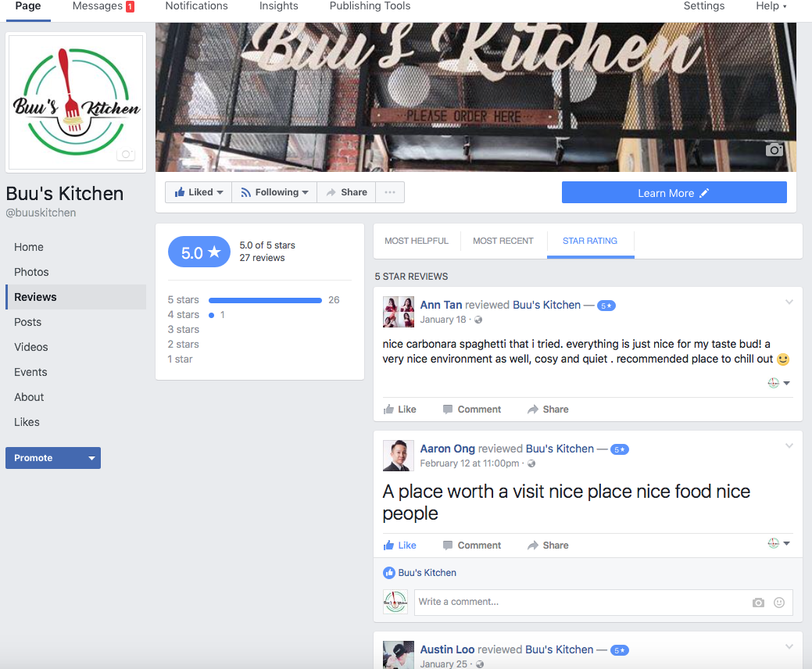812x669 pixels.
Task: Toggle Like on Aaron Ong's review
Action: (x=400, y=546)
